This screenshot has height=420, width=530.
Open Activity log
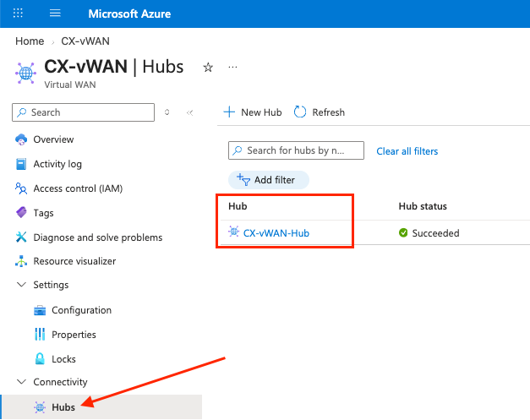click(x=57, y=164)
